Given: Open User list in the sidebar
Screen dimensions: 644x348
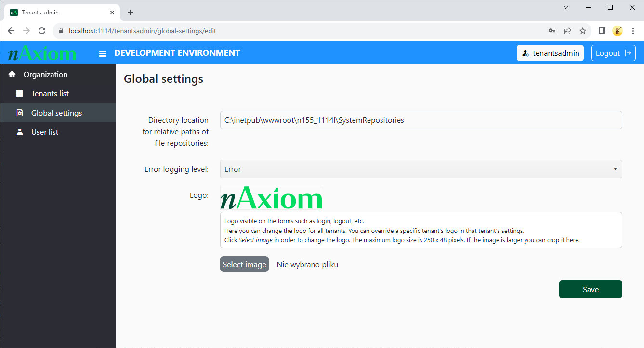Looking at the screenshot, I should tap(58, 132).
